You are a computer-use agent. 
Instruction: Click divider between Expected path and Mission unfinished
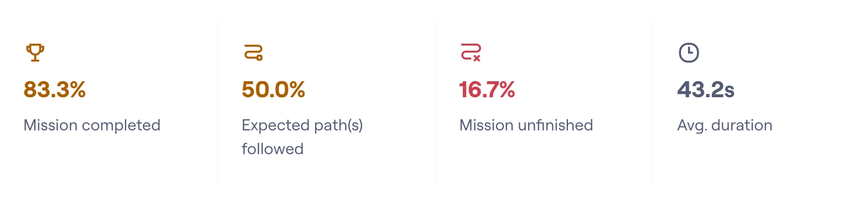pyautogui.click(x=435, y=100)
